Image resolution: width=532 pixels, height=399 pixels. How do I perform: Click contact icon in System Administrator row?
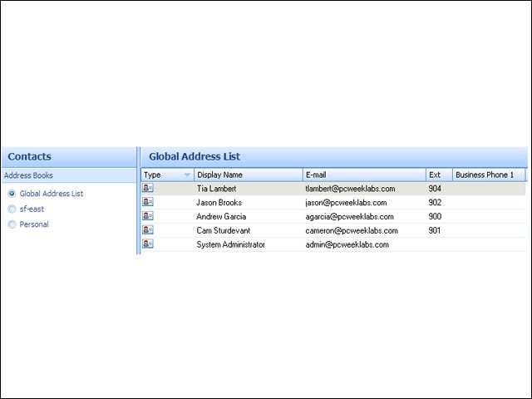(148, 244)
